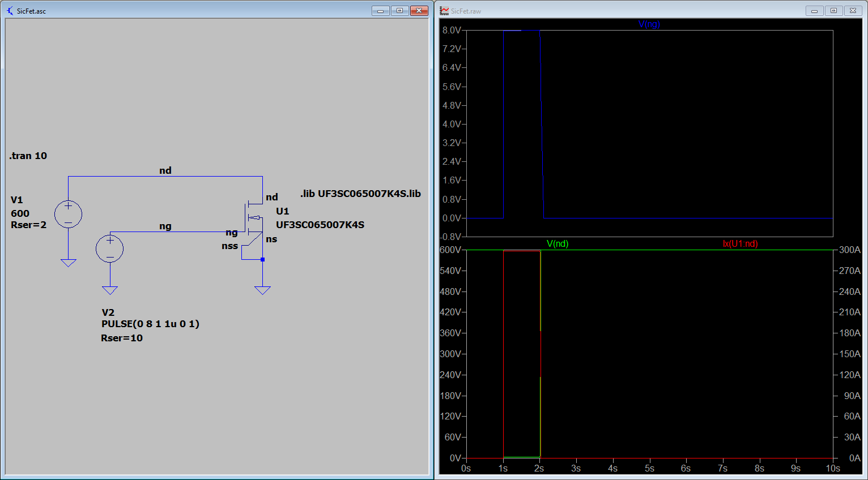Viewport: 868px width, 480px height.
Task: Click the SicFet.raw window system icon
Action: 445,11
